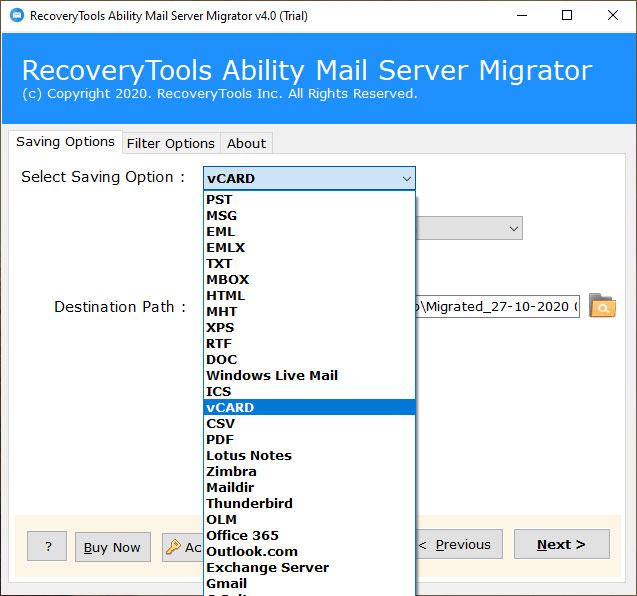
Task: Choose TXT from the list
Action: pos(309,264)
